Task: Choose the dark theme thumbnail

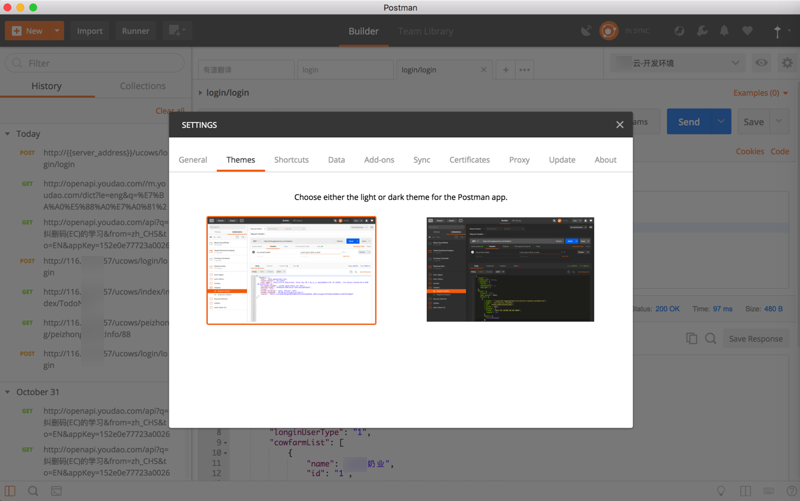Action: coord(510,269)
